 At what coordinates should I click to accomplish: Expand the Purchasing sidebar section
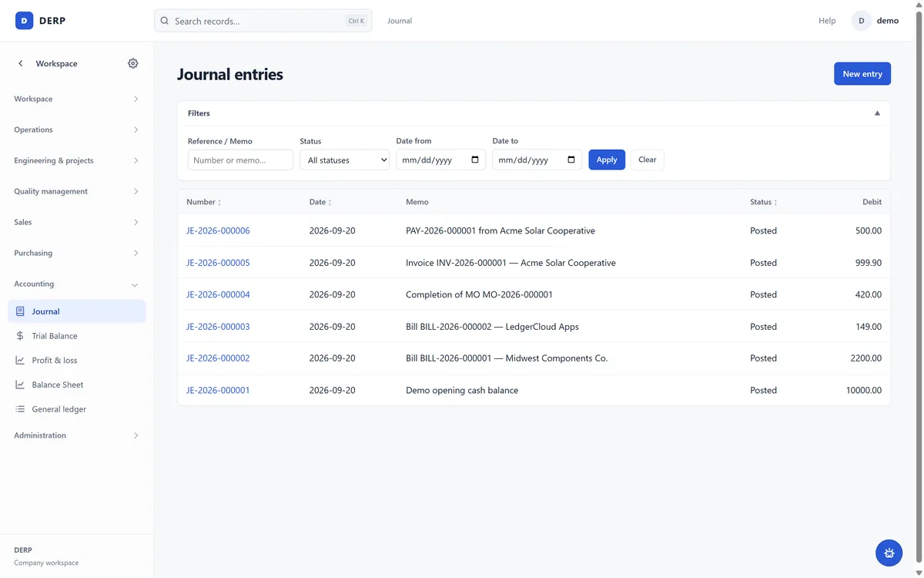coord(76,253)
